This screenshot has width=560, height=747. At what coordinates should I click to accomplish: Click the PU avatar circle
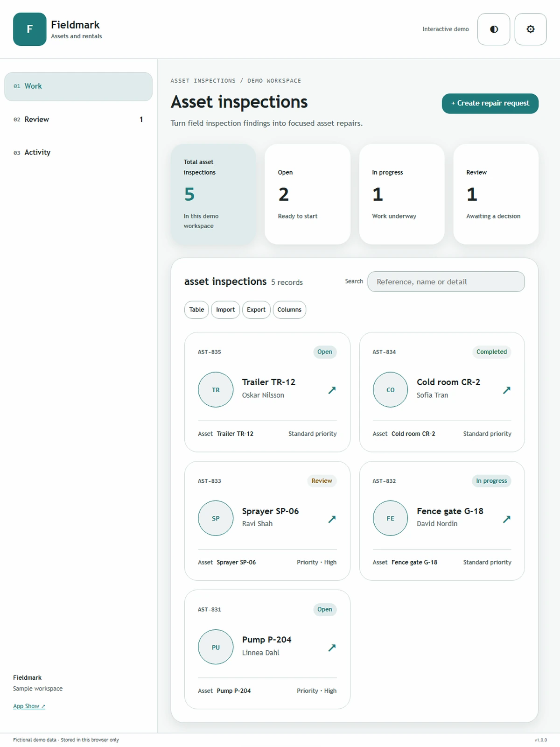pyautogui.click(x=216, y=647)
